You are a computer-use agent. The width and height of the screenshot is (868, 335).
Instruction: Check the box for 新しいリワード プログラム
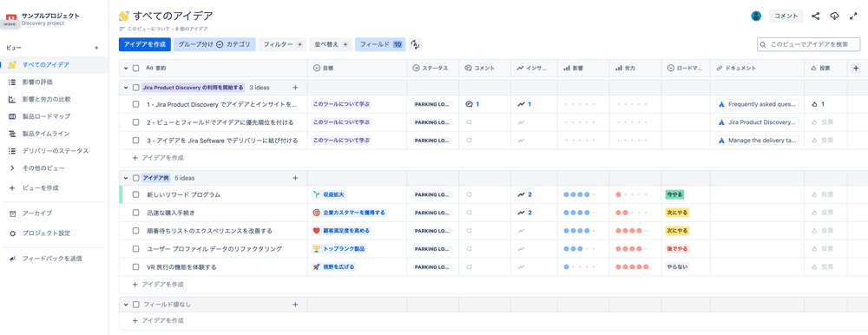[x=135, y=195]
